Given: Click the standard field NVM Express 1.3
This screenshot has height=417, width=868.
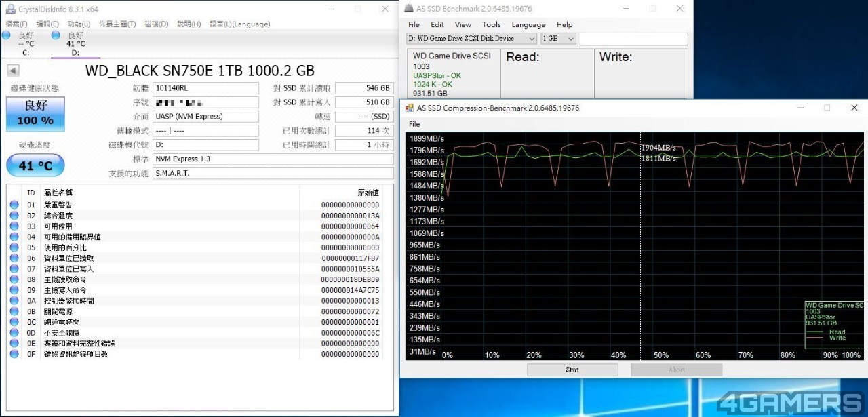Looking at the screenshot, I should click(273, 159).
